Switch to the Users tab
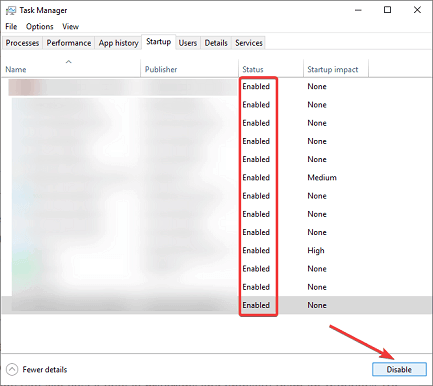Image resolution: width=433 pixels, height=386 pixels. [188, 43]
